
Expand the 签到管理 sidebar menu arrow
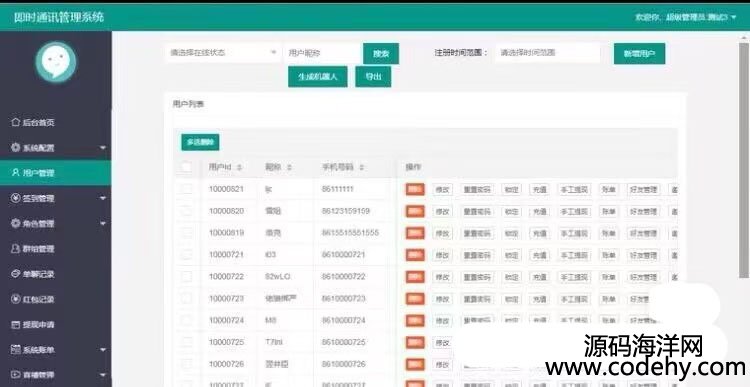[x=103, y=198]
